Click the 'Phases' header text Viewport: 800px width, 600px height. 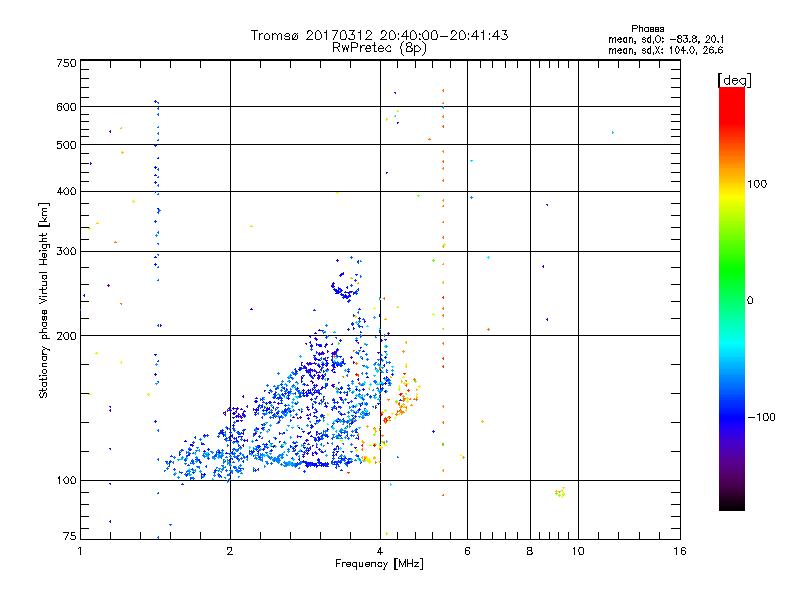point(647,29)
